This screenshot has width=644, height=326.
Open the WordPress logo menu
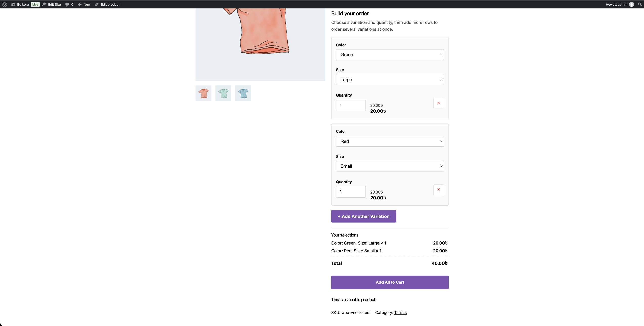(4, 4)
